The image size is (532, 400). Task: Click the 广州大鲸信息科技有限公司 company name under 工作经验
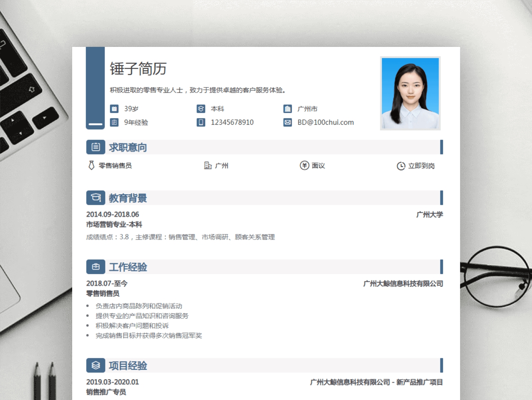tap(403, 284)
